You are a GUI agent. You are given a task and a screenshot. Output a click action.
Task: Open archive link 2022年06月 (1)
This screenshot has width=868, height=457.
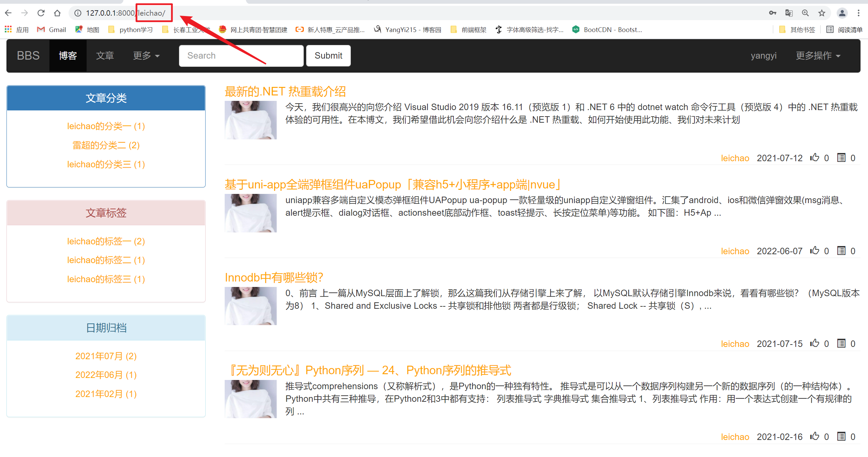(106, 375)
